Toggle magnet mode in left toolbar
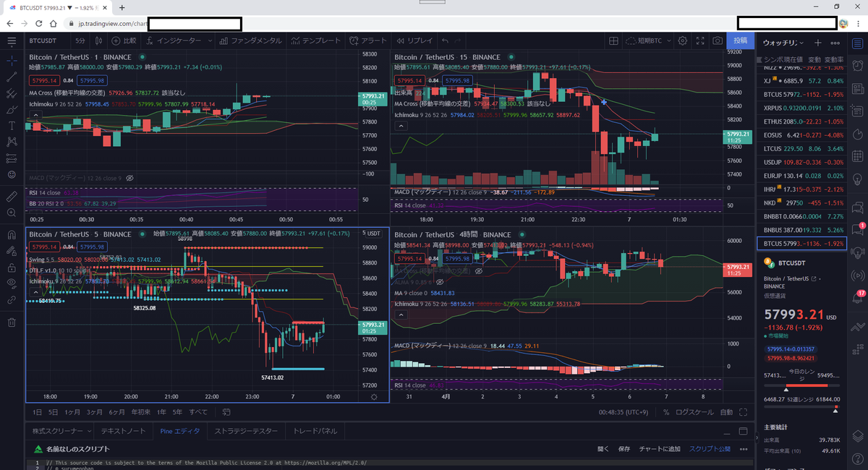This screenshot has width=868, height=470. [11, 234]
